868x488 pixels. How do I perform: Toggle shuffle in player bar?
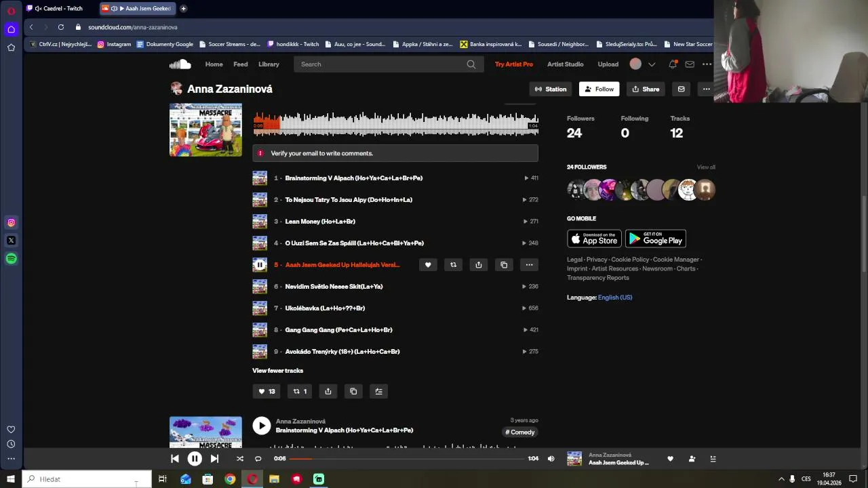239,459
